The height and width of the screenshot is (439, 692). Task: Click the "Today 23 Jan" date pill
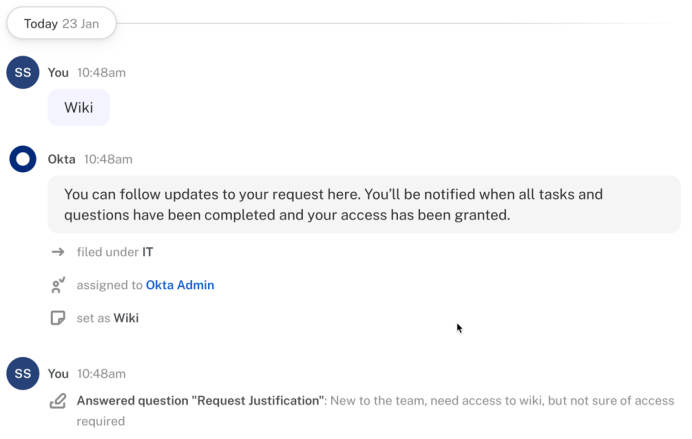[x=60, y=23]
